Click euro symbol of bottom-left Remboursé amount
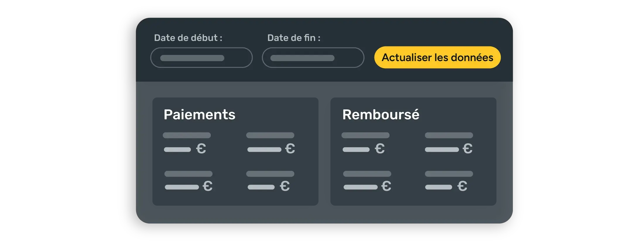This screenshot has height=244, width=644. click(x=386, y=186)
